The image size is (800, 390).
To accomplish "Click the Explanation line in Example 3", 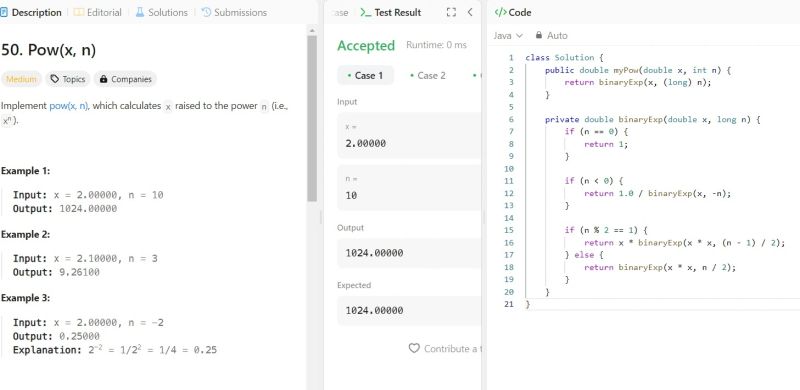I will point(115,350).
